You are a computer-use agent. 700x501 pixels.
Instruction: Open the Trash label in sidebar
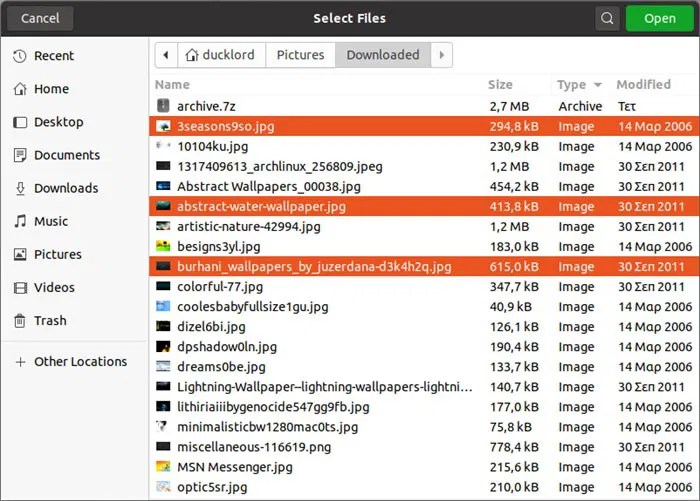coord(50,321)
